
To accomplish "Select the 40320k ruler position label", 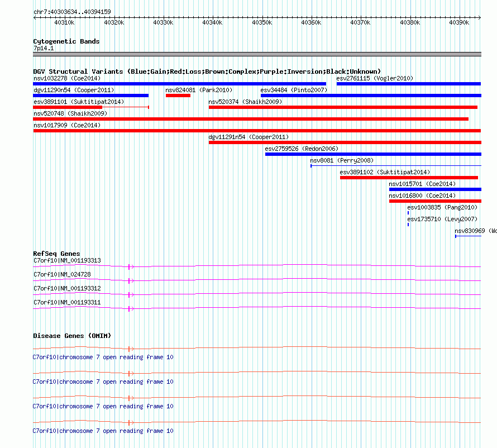I will (x=114, y=22).
